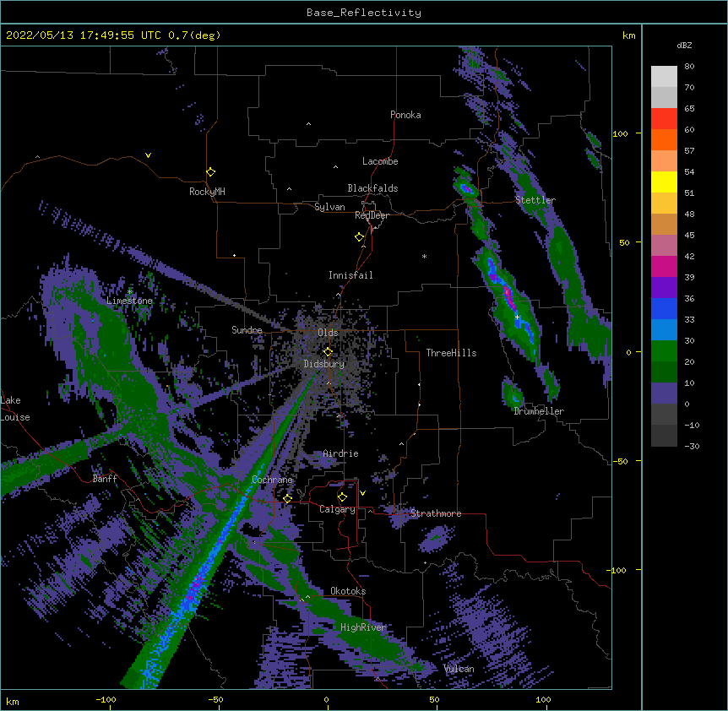
Task: Pick the green swatch between 30 and 20
Action: [x=664, y=351]
